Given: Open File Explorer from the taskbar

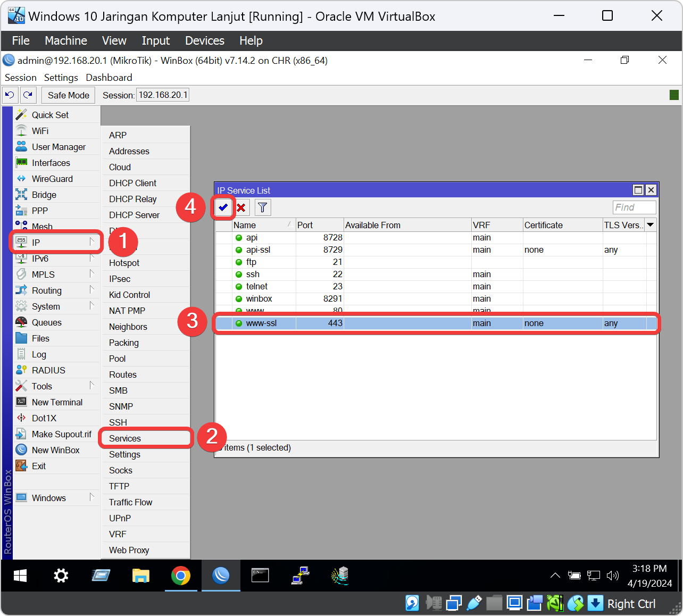Looking at the screenshot, I should coord(141,576).
